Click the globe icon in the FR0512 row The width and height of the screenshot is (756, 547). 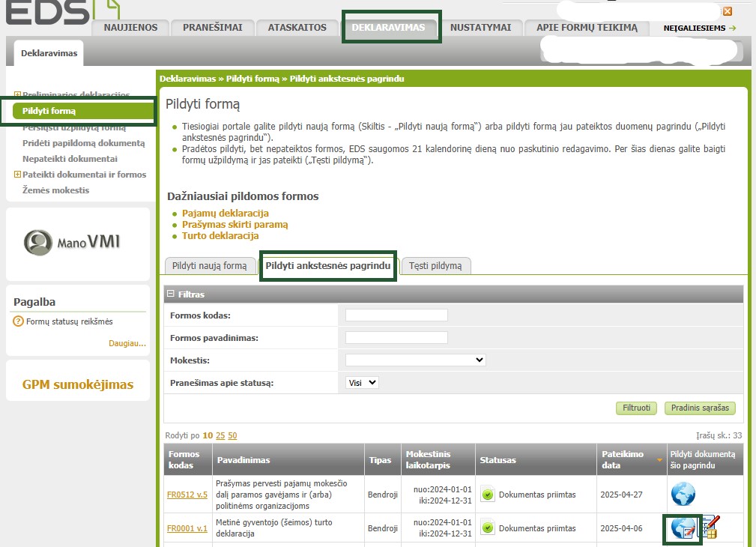[x=683, y=494]
